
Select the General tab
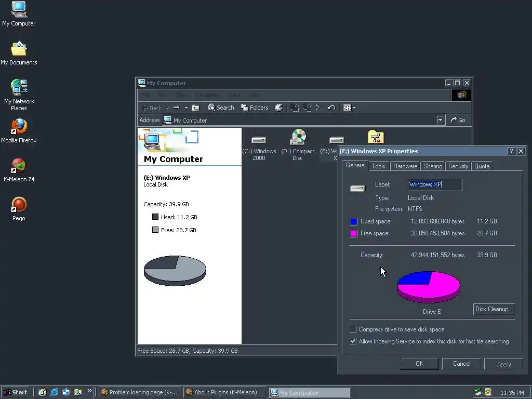pyautogui.click(x=355, y=165)
